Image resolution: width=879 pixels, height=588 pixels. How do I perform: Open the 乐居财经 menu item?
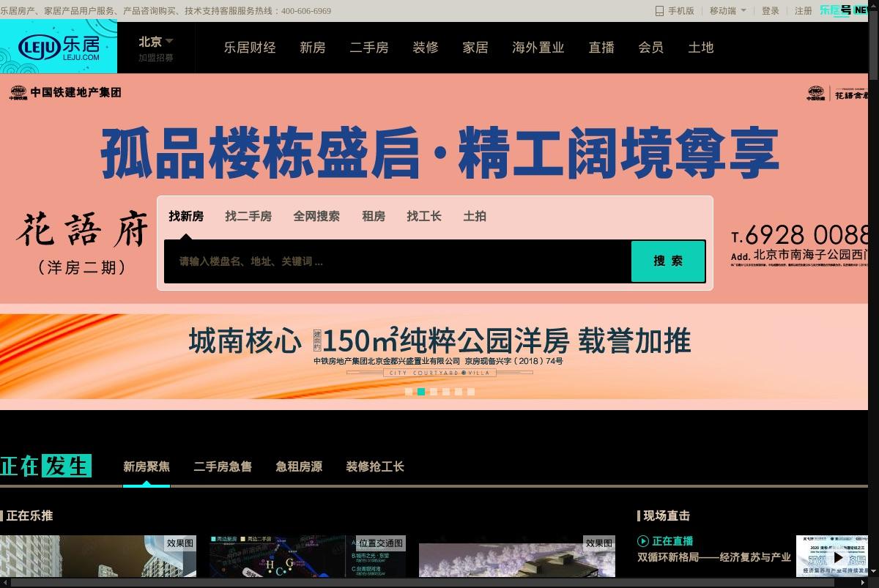coord(250,48)
